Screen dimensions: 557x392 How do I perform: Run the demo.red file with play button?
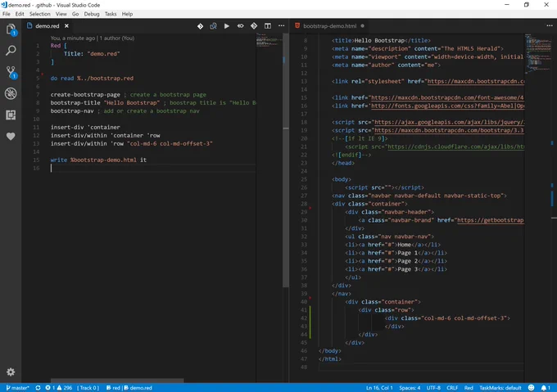[227, 26]
